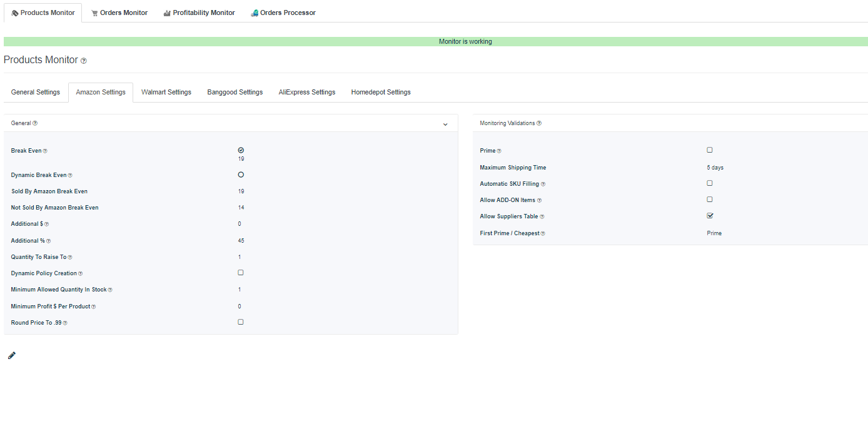The width and height of the screenshot is (868, 446).
Task: Click help icon next to Dynamic Policy Creation
Action: (81, 273)
